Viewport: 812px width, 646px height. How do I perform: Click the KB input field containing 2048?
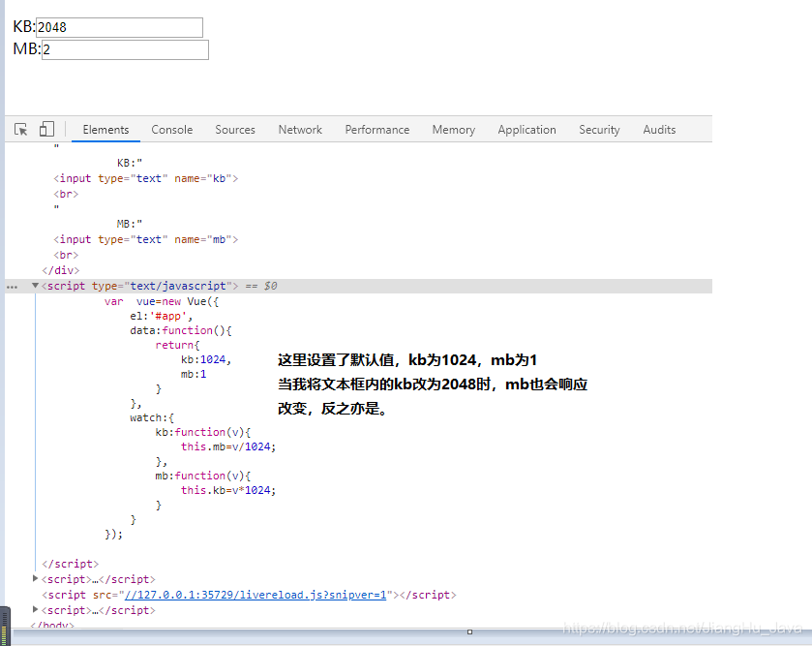coord(120,27)
